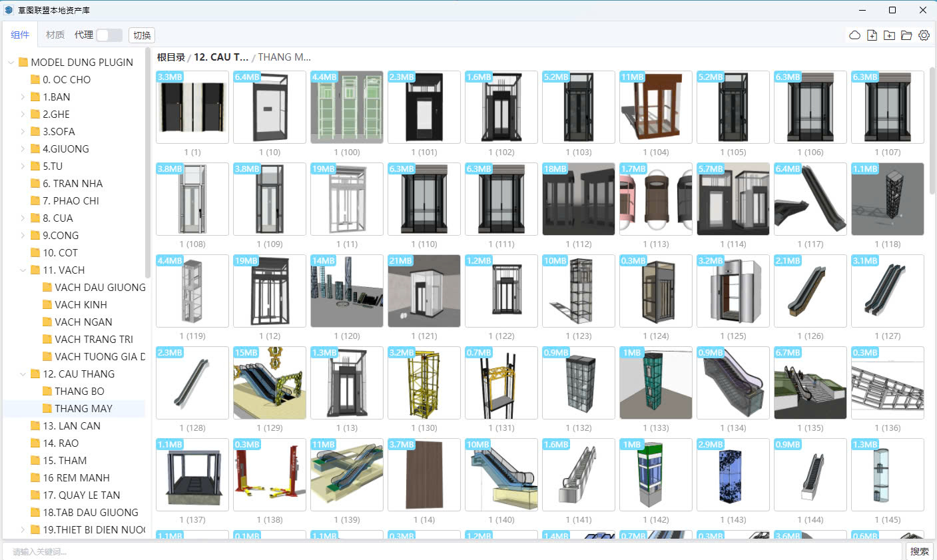
Task: Select wooden elevator thumbnail 1 (104)
Action: click(x=656, y=107)
